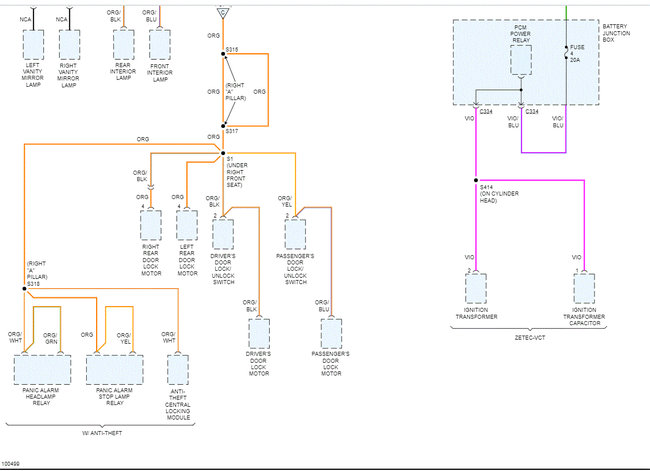This screenshot has width=650, height=471.
Task: Click the diagram number '100499'
Action: click(x=10, y=464)
